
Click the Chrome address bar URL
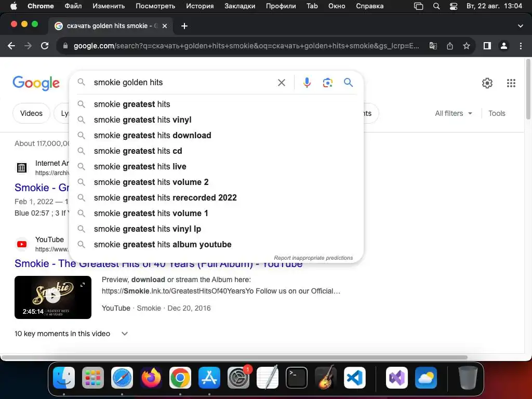pos(246,46)
